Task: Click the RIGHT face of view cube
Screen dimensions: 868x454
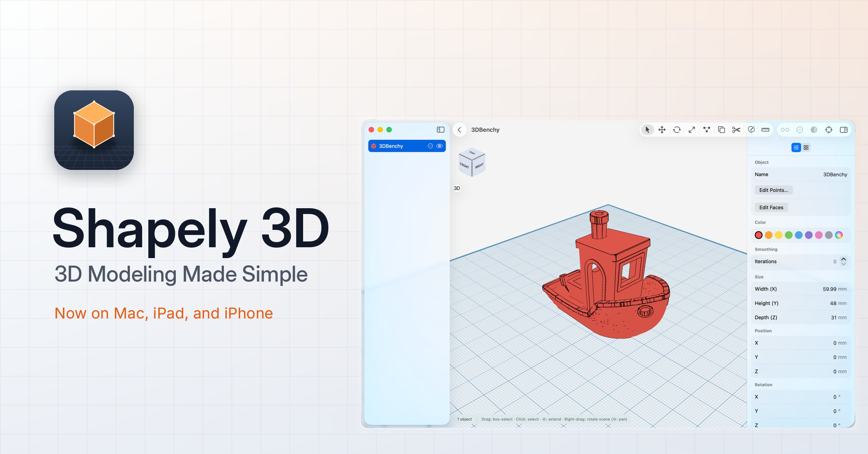Action: point(479,166)
